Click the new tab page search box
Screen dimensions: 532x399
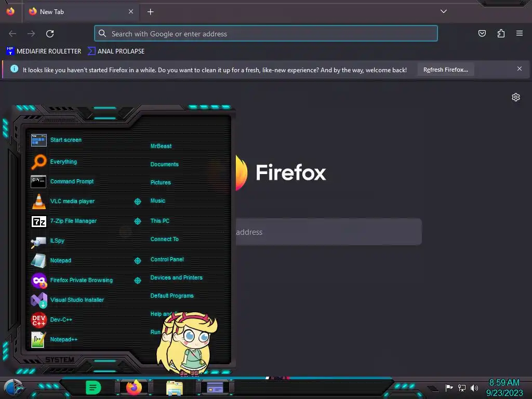pos(328,232)
